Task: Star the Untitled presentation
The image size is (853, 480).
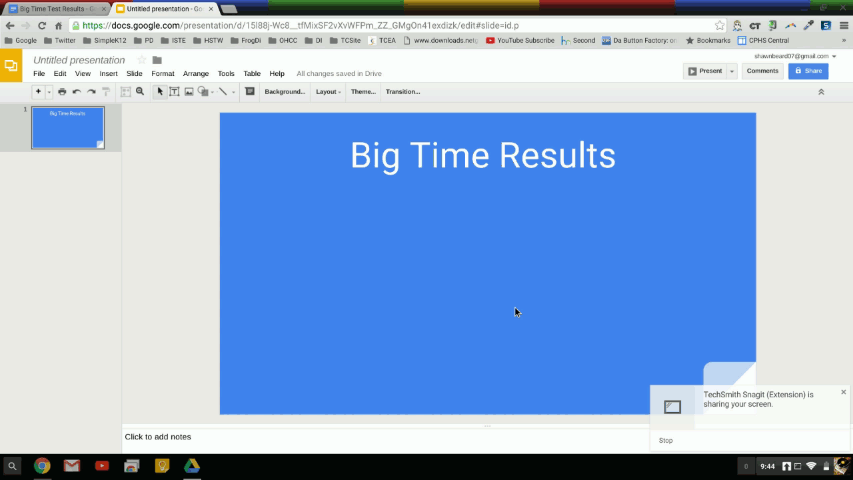Action: pos(141,60)
